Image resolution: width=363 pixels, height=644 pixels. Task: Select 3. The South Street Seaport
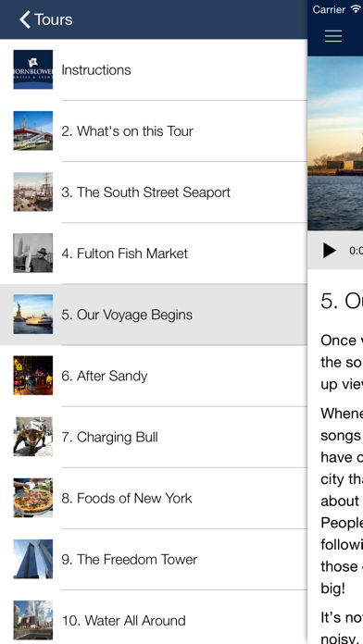[x=154, y=192]
